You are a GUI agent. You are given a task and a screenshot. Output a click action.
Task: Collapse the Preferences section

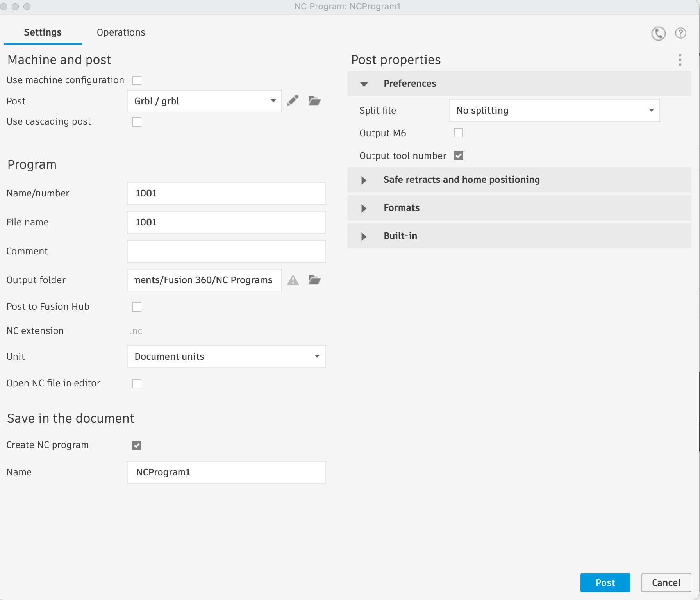364,84
